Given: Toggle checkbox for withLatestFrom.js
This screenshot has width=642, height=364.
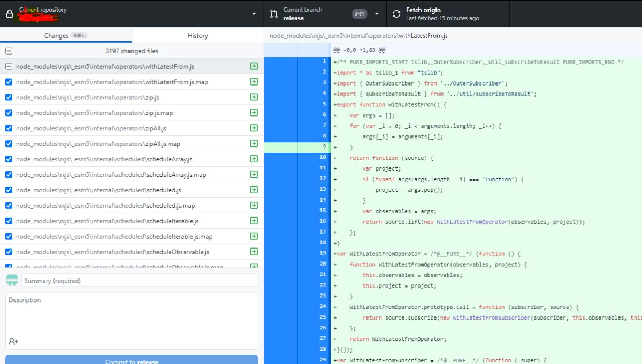Looking at the screenshot, I should pyautogui.click(x=9, y=66).
